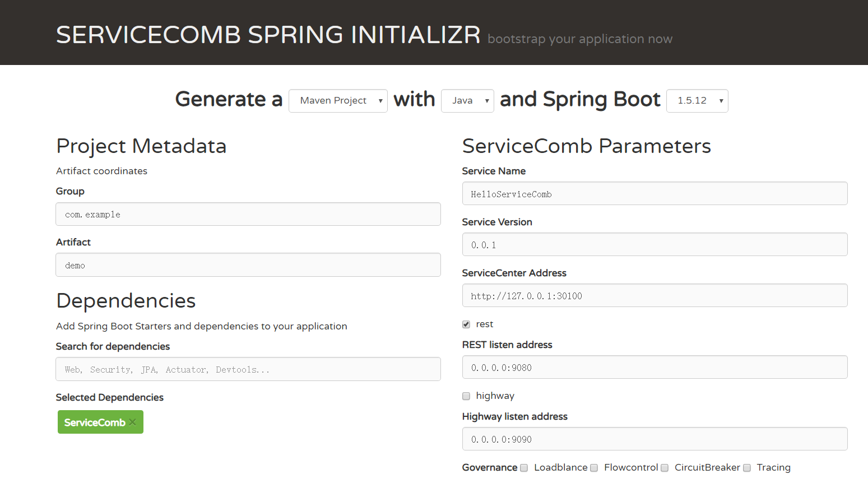Open the Maven Project type dropdown
Viewport: 868px width, 497px height.
pos(338,101)
